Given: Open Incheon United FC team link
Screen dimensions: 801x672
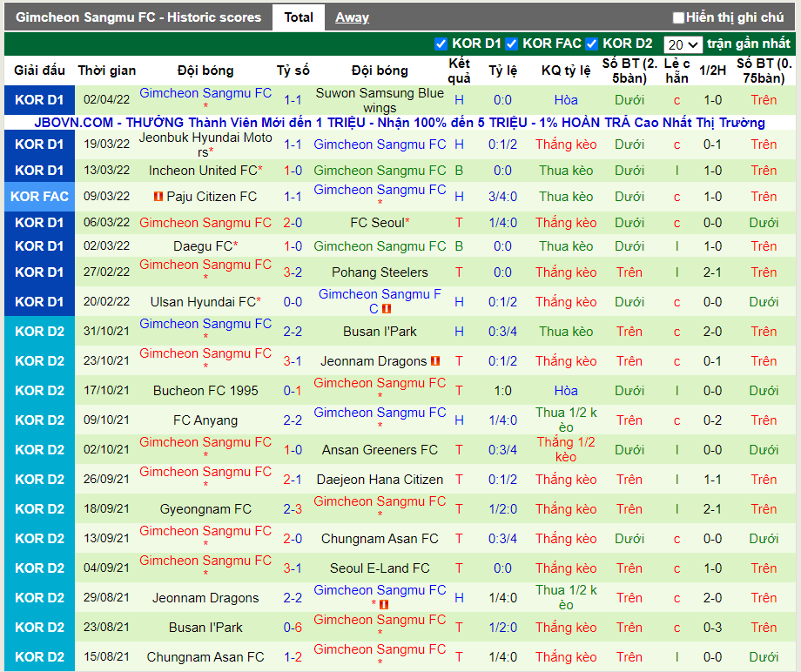Looking at the screenshot, I should click(203, 171).
